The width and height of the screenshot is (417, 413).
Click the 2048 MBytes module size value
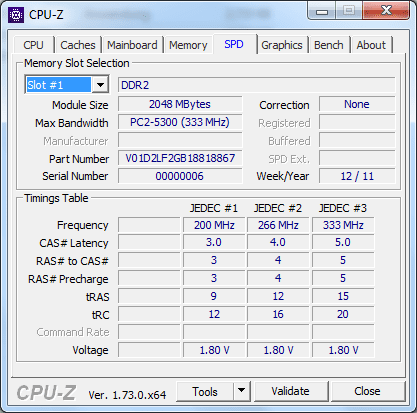click(180, 104)
